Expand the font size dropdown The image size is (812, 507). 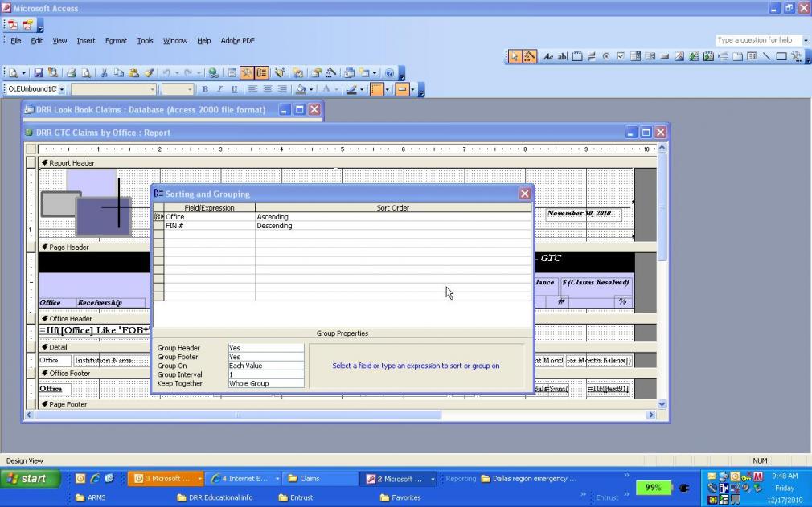(190, 89)
